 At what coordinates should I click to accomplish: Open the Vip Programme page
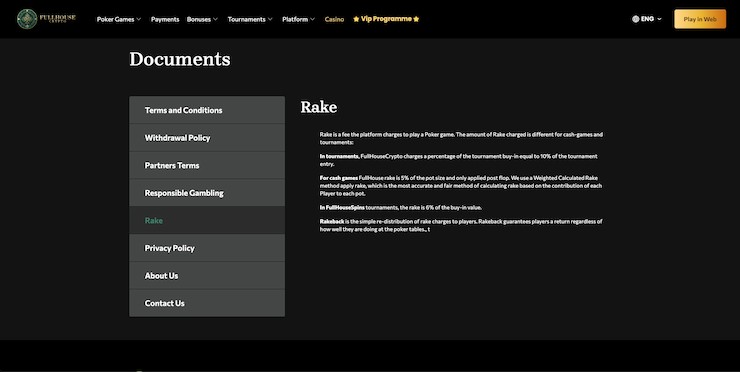386,19
